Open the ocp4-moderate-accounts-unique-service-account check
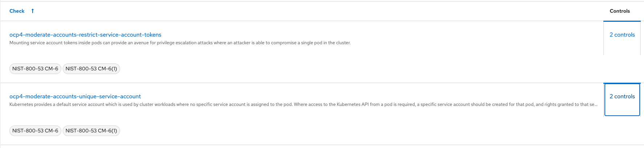The width and height of the screenshot is (644, 148). click(75, 96)
